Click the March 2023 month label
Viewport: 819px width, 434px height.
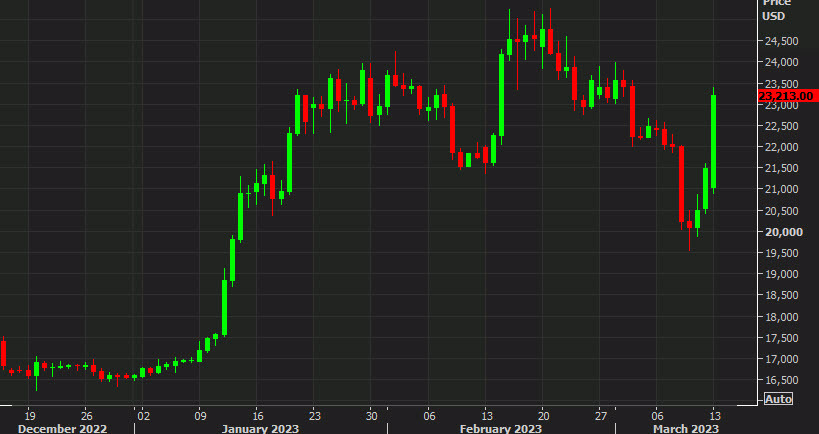click(x=686, y=429)
